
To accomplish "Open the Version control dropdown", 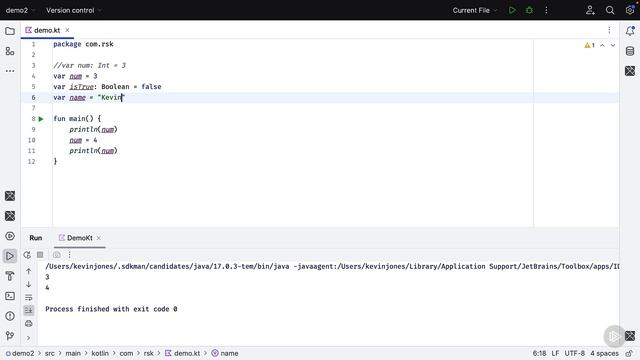I will 74,10.
